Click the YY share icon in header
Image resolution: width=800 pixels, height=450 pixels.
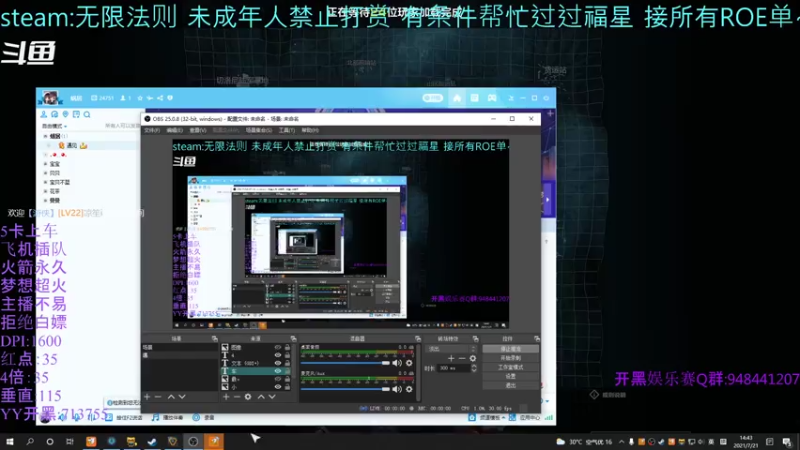pyautogui.click(x=160, y=98)
